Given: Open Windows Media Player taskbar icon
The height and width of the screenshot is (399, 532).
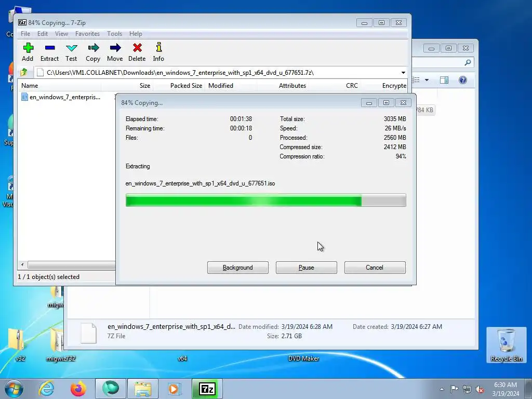Looking at the screenshot, I should pos(175,389).
